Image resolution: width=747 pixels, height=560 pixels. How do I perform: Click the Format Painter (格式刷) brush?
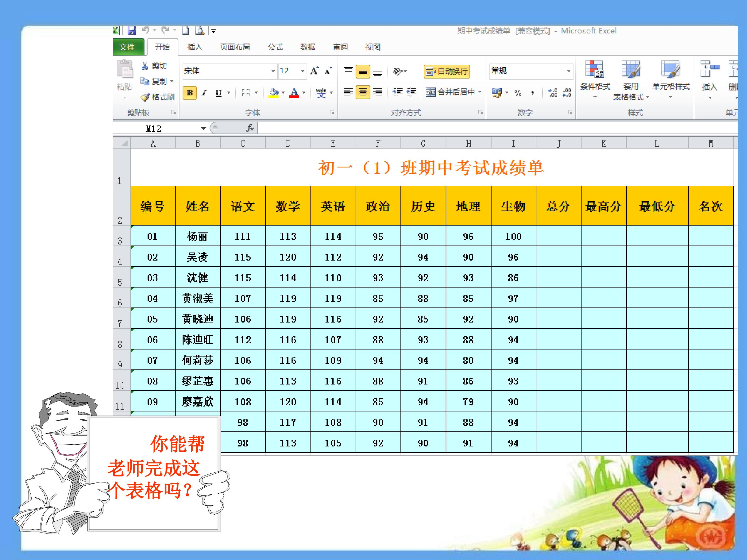coord(145,97)
